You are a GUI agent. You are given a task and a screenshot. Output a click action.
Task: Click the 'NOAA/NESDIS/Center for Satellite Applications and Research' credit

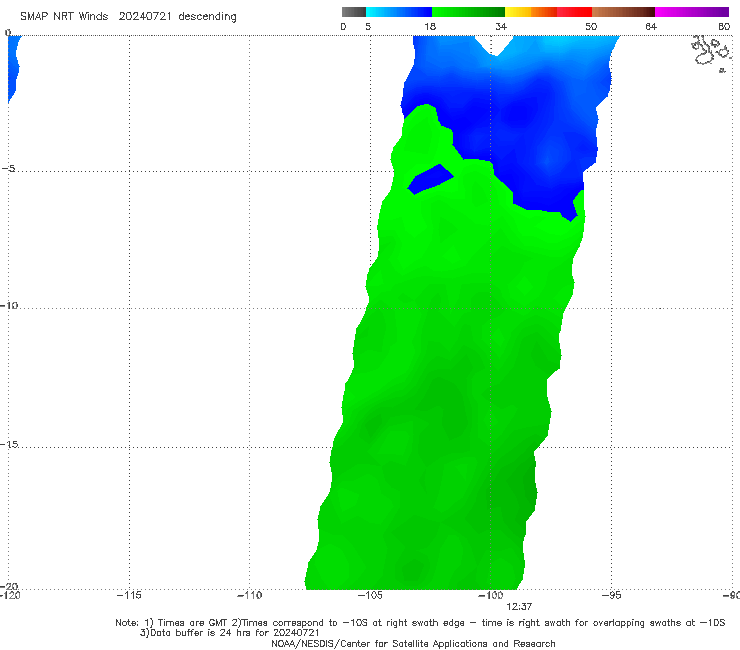tap(413, 643)
